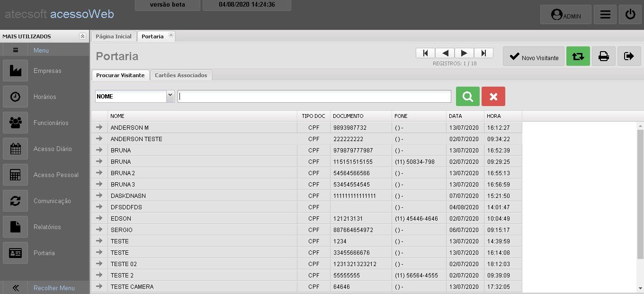Select the DFSDDFDS name cell
Screen dimensions: 644x294
point(202,207)
